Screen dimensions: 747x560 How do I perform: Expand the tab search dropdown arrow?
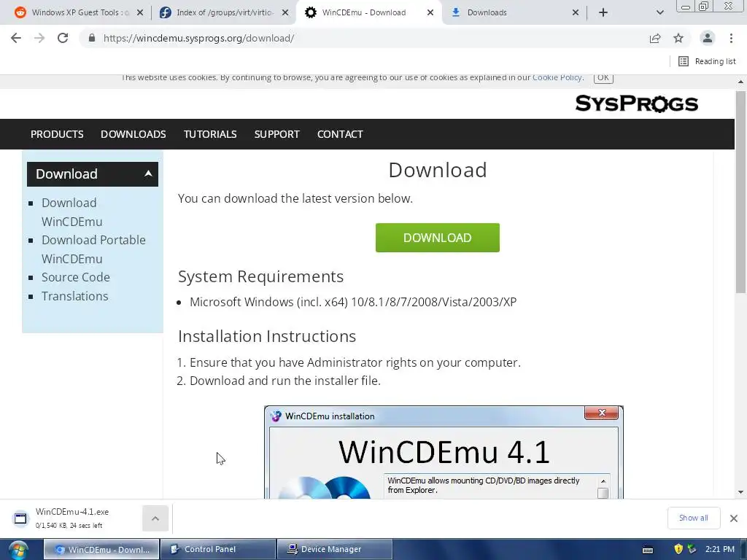point(659,12)
